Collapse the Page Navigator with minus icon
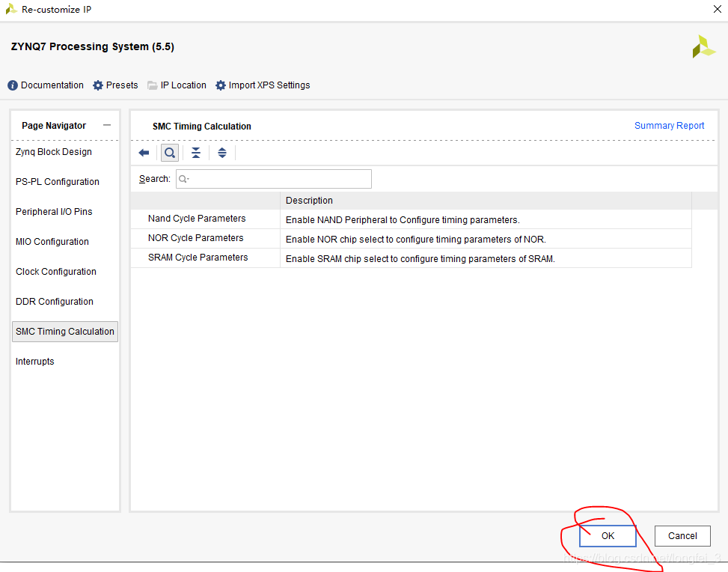728x572 pixels. (x=107, y=125)
